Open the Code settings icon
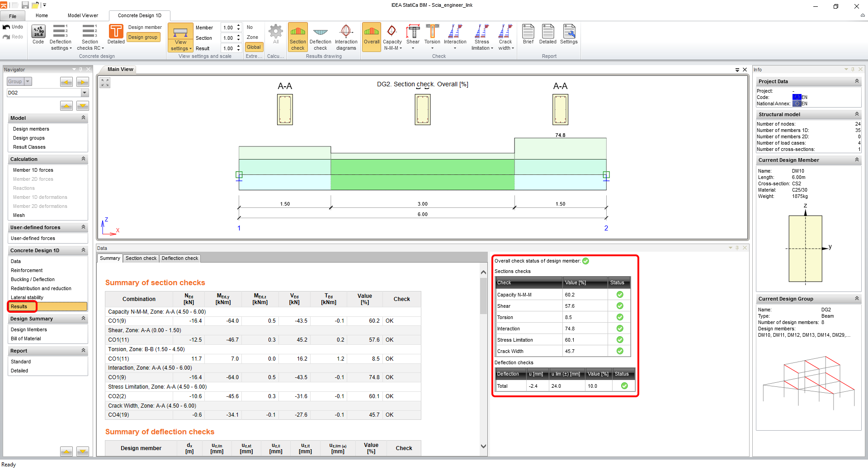Viewport: 868px width, 470px height. (x=38, y=35)
